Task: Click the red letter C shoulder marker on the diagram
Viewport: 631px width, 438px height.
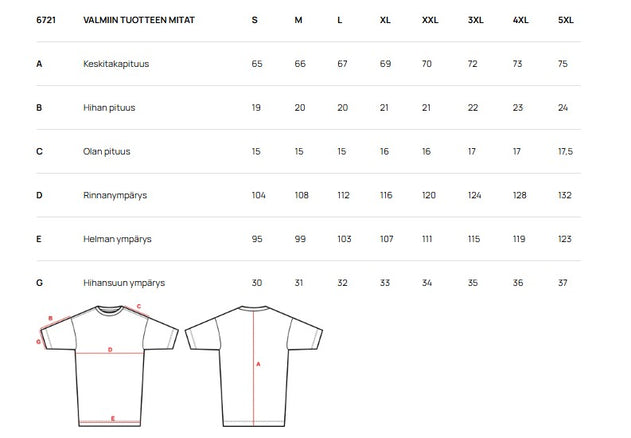Action: pyautogui.click(x=138, y=307)
